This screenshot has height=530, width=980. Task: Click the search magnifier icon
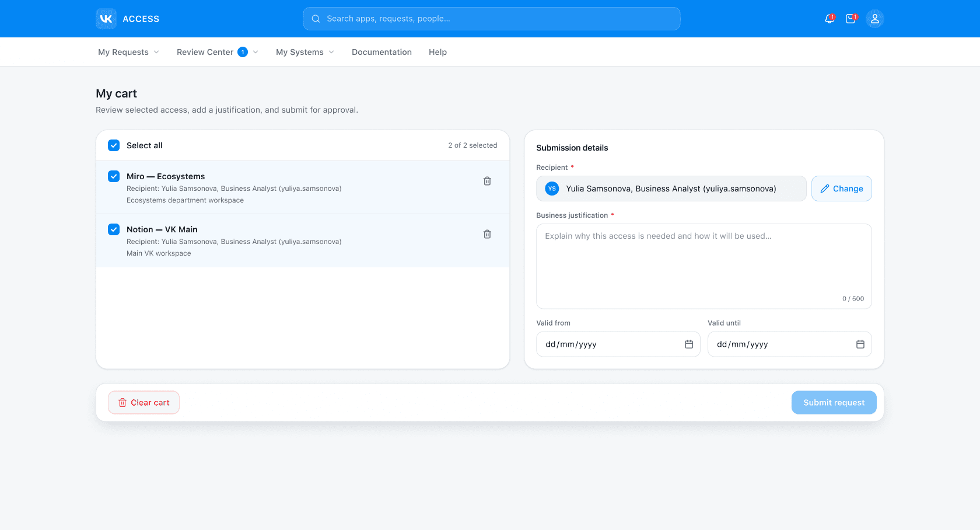[316, 19]
